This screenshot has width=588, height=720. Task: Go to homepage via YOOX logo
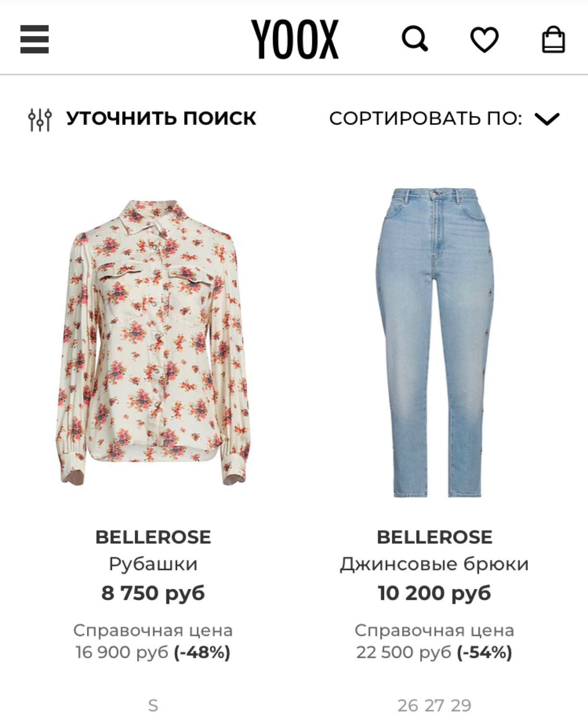click(295, 39)
